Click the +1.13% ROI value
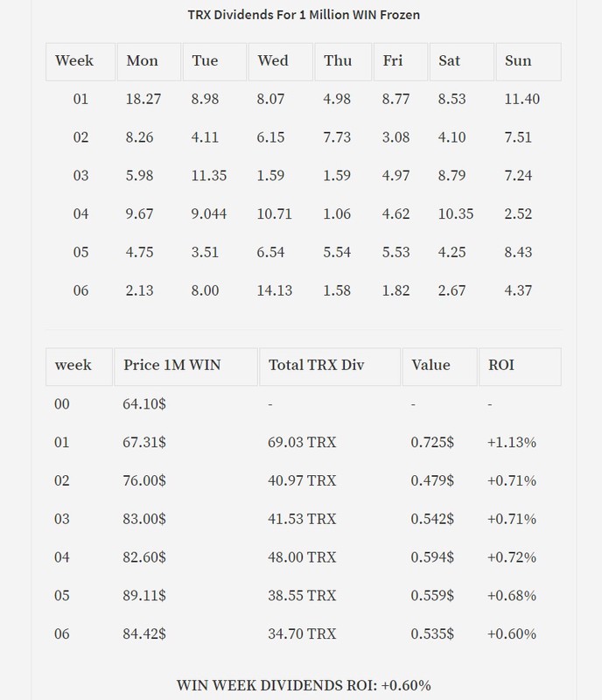Screen dimensions: 602x700 point(511,442)
